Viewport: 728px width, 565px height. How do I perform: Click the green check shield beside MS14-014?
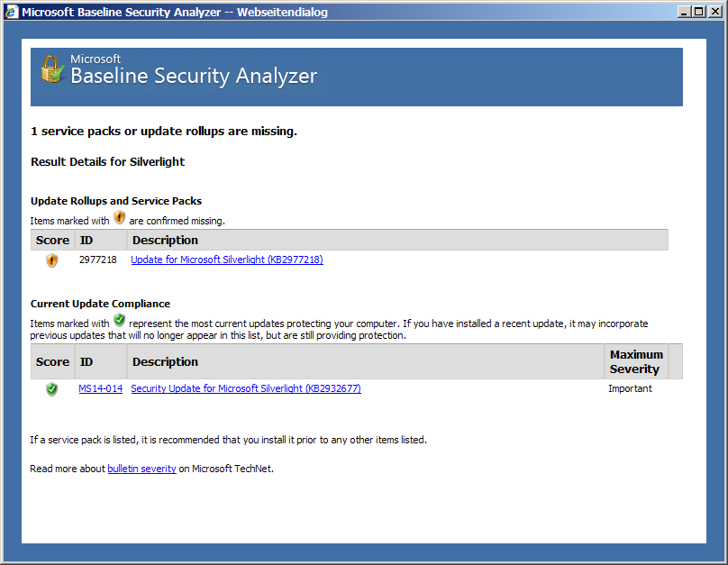coord(51,389)
